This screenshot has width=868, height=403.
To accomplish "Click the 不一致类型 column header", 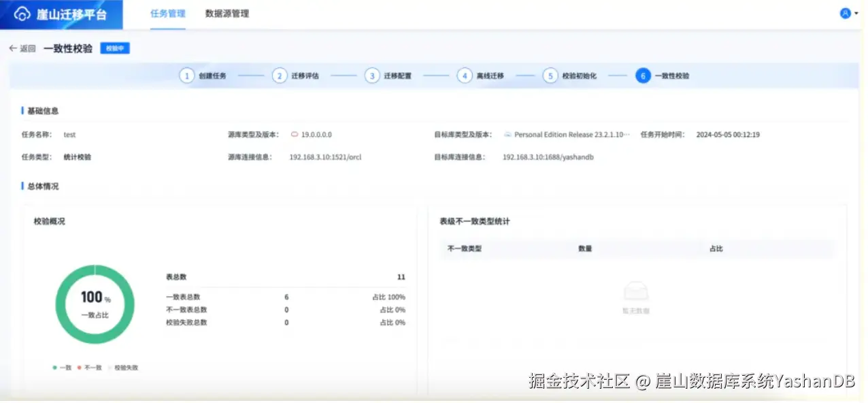I will pos(465,249).
